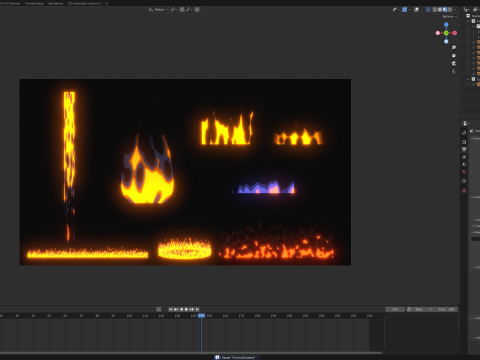The height and width of the screenshot is (360, 480).
Task: Collapse the second collection in outliner
Action: pyautogui.click(x=469, y=79)
